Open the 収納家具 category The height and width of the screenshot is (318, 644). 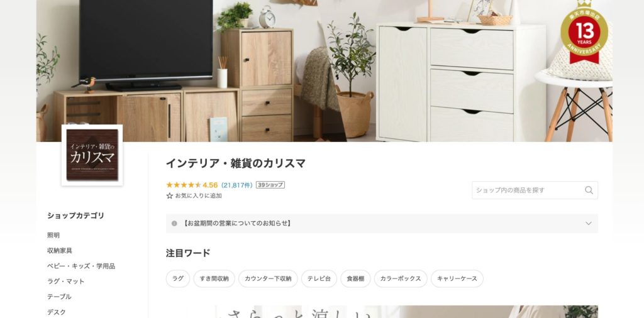(60, 251)
